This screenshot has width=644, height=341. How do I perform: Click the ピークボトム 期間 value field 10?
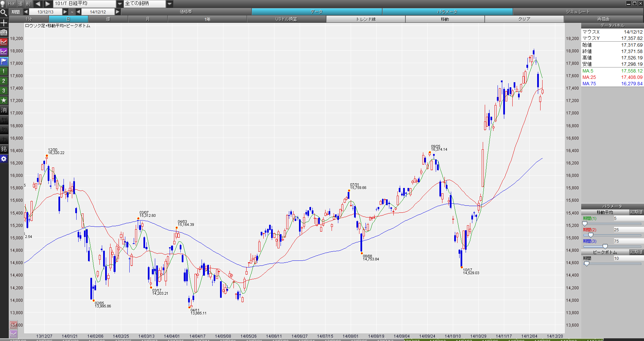coord(628,258)
